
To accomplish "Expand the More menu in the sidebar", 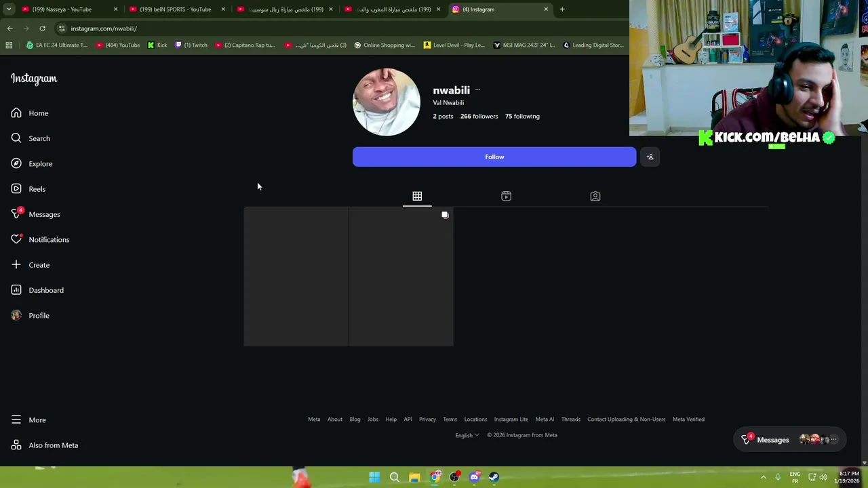I will click(28, 420).
